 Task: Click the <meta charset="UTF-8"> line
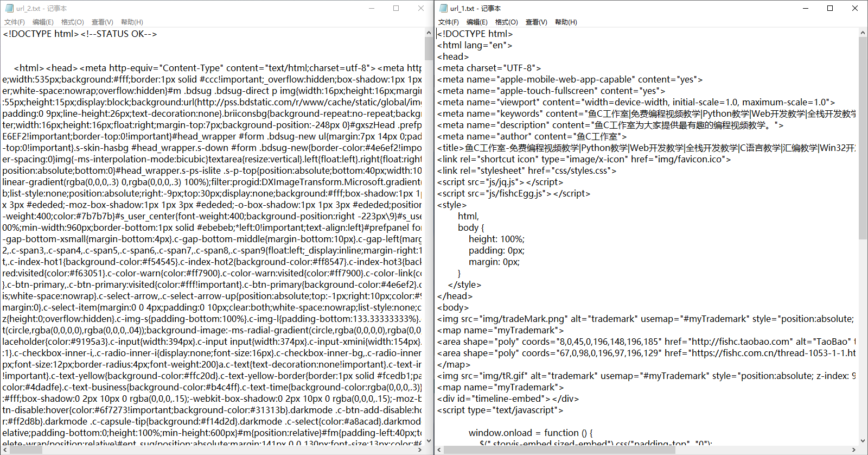[489, 68]
